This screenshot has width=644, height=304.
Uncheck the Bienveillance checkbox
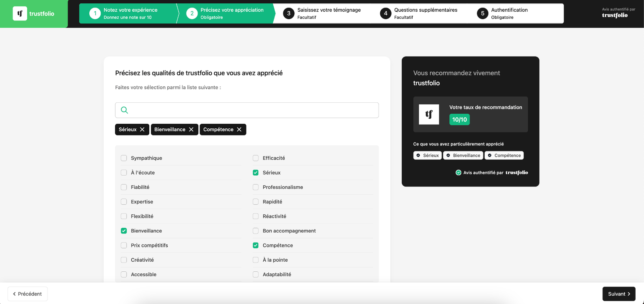(x=124, y=231)
